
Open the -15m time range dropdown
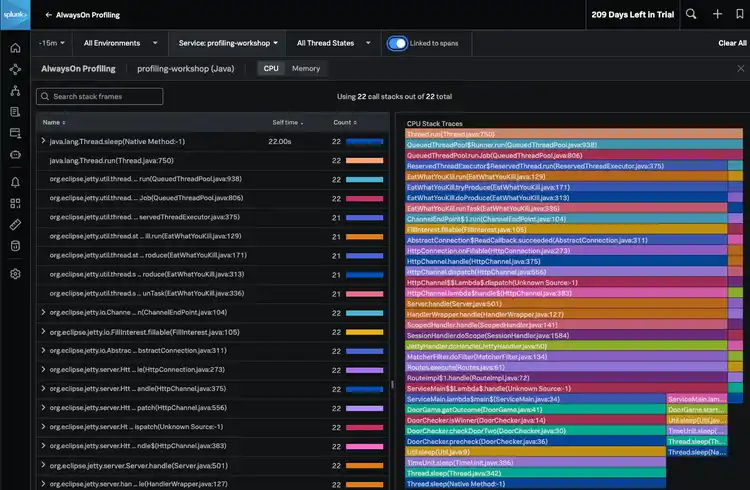(x=52, y=43)
